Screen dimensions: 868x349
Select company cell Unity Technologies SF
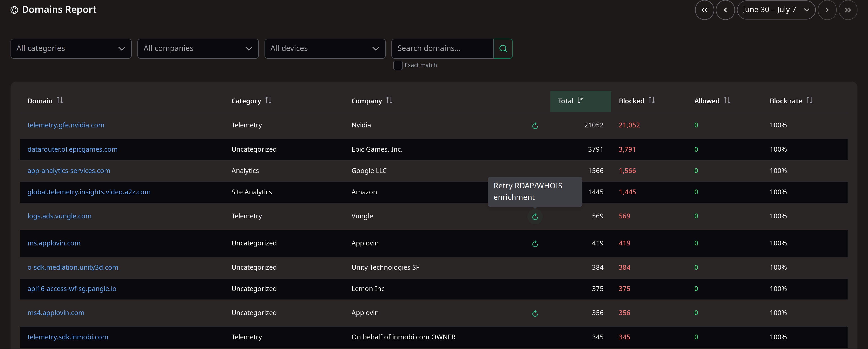pos(385,267)
